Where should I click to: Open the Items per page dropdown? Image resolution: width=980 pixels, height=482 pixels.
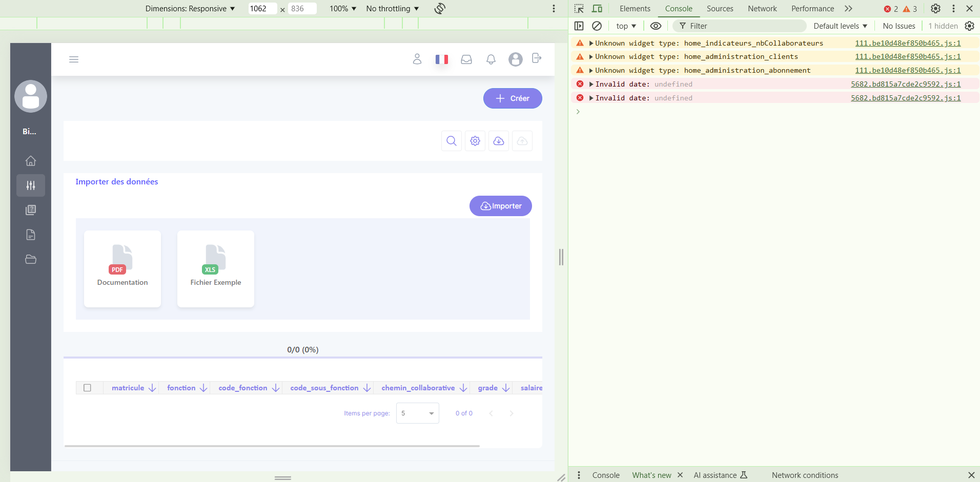[x=417, y=413]
